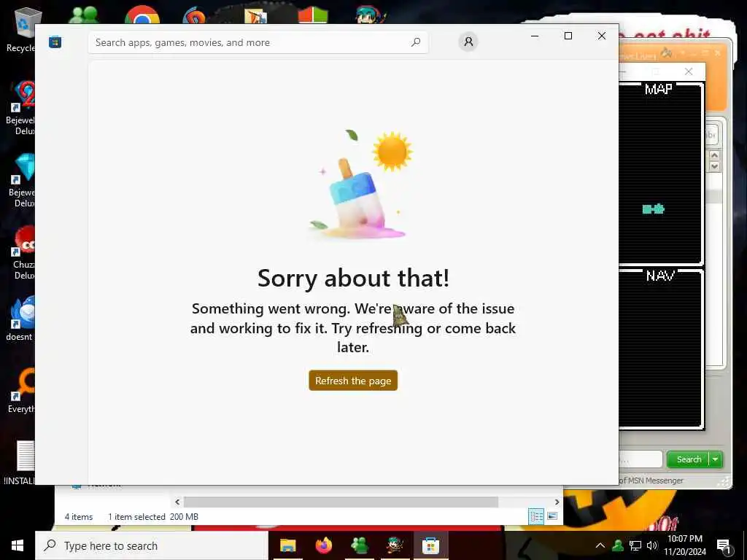Click the teal marker in the MAP panel
Screen dimensions: 747x560
(x=653, y=209)
